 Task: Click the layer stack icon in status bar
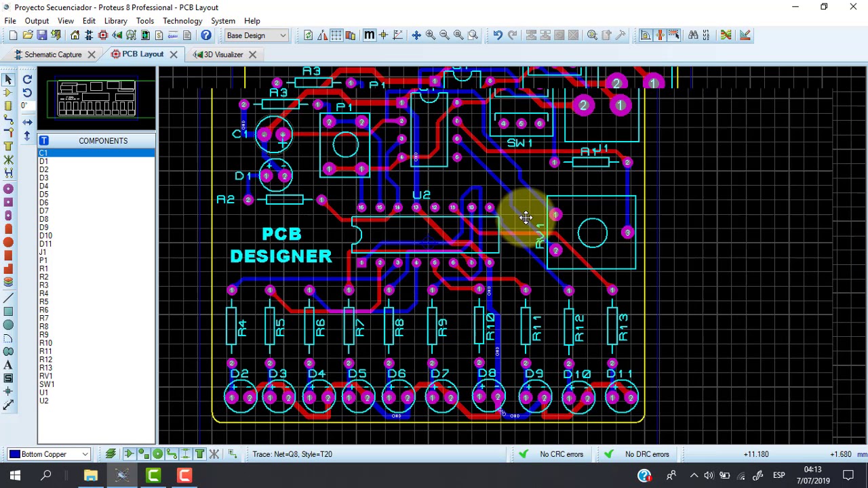coord(111,454)
